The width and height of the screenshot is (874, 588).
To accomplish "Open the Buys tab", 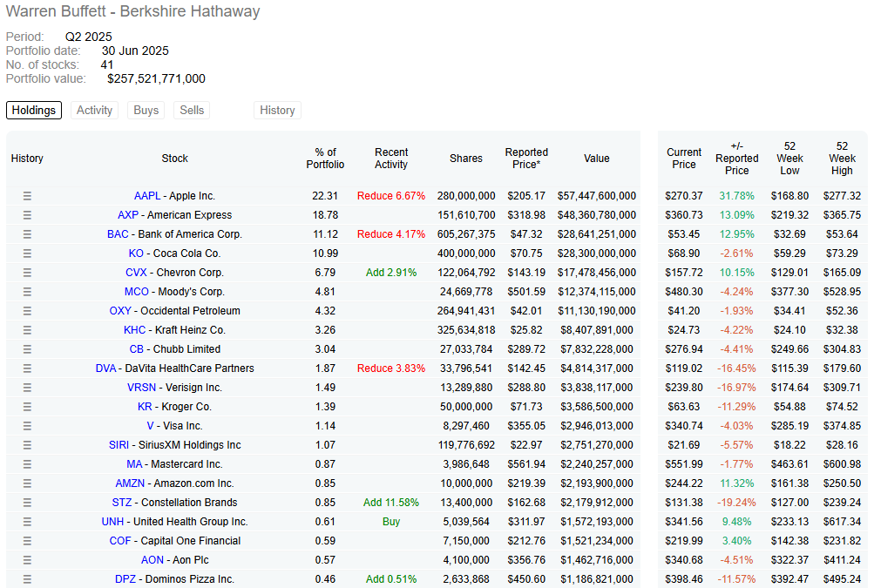I will pyautogui.click(x=146, y=111).
